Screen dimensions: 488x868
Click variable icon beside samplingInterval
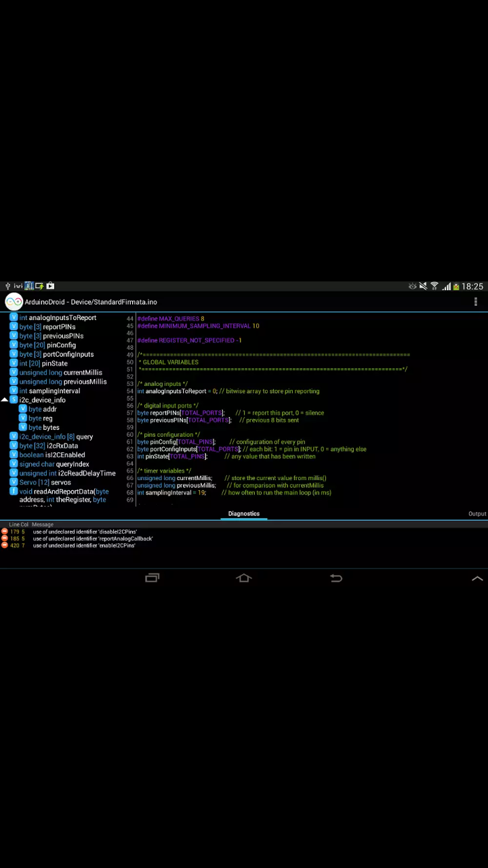[x=14, y=391]
